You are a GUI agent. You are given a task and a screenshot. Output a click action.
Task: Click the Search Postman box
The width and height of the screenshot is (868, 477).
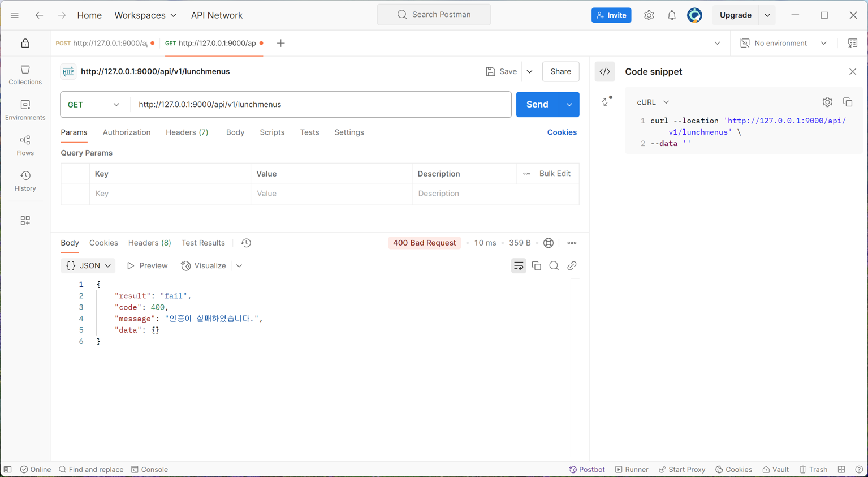click(434, 15)
